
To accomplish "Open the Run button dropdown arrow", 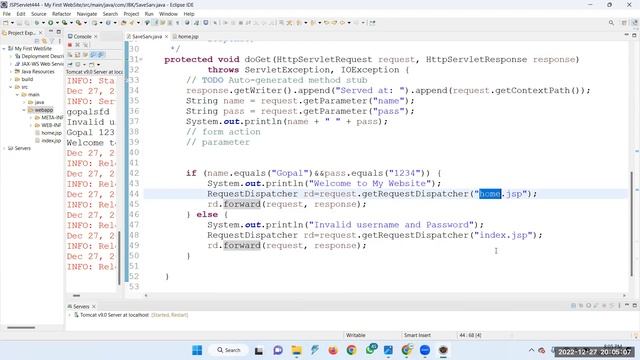I will [57, 23].
